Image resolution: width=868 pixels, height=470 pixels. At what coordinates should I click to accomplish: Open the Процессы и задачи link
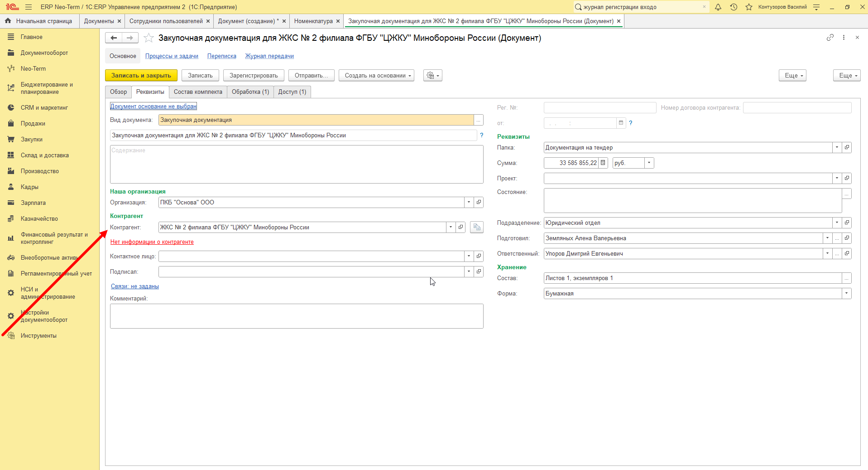click(172, 56)
